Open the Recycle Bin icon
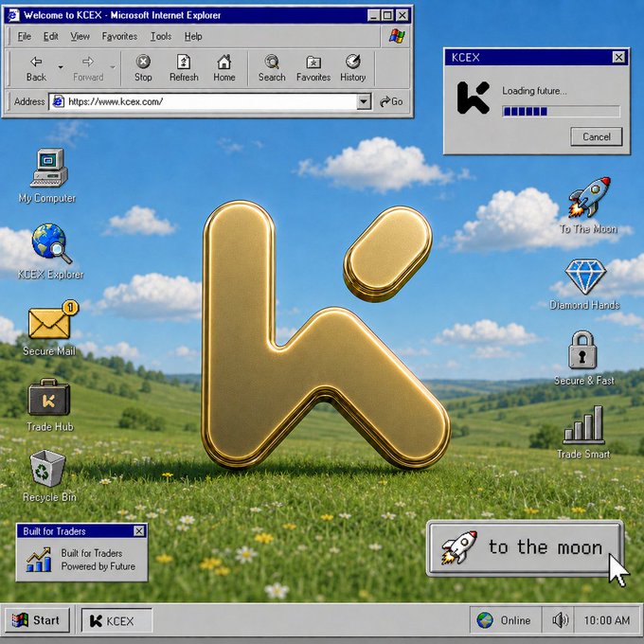644x644 pixels. (x=47, y=469)
